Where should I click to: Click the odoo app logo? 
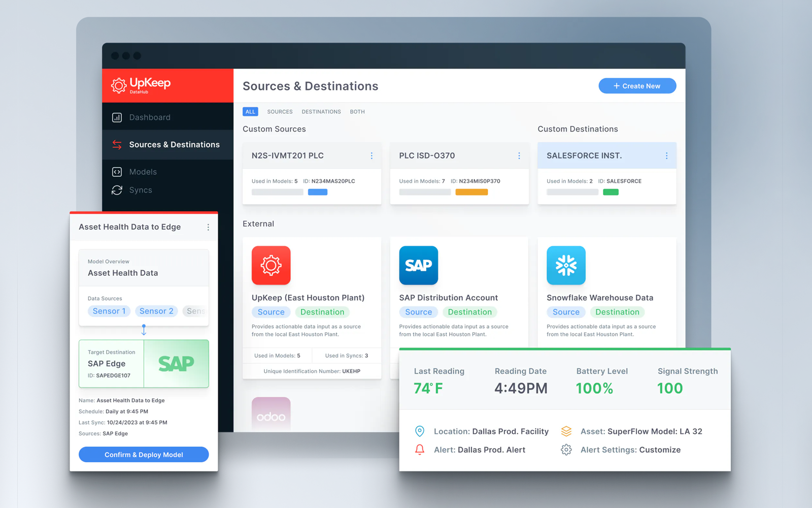click(x=271, y=415)
